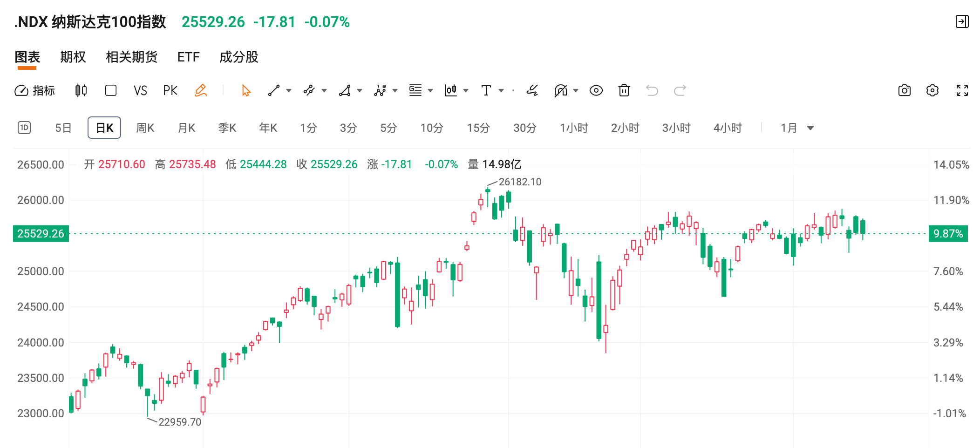The height and width of the screenshot is (448, 980).
Task: Enter fullscreen chart mode
Action: 962,90
